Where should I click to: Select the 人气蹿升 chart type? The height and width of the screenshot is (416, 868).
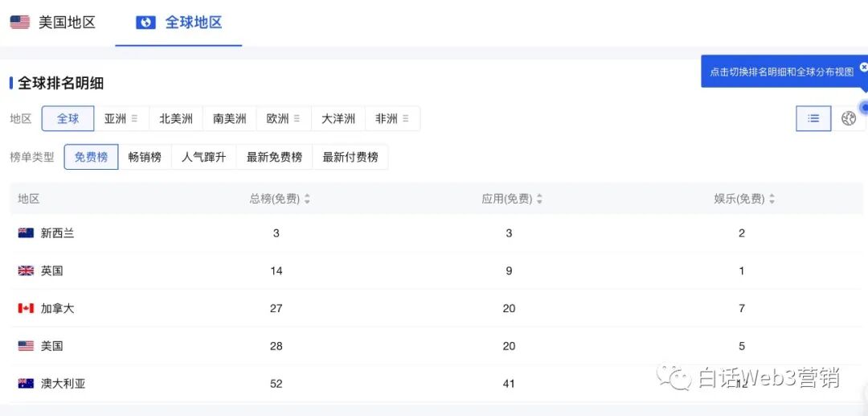(203, 157)
